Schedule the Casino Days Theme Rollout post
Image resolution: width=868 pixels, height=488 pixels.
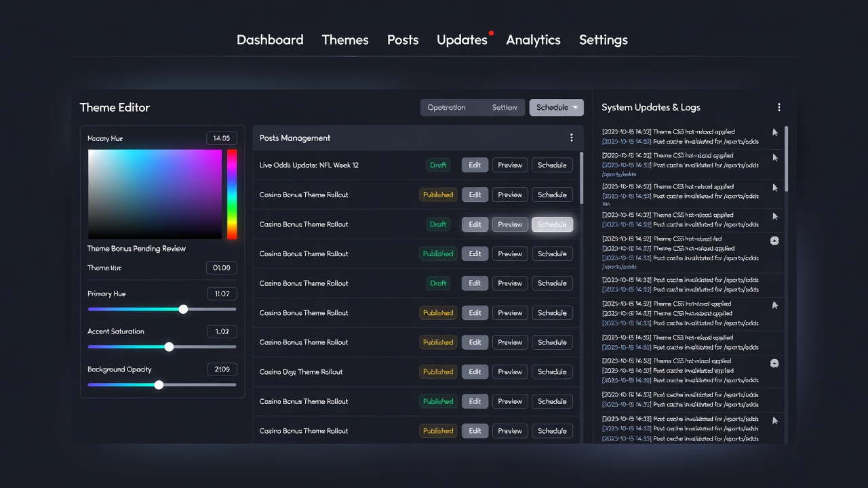pyautogui.click(x=552, y=371)
